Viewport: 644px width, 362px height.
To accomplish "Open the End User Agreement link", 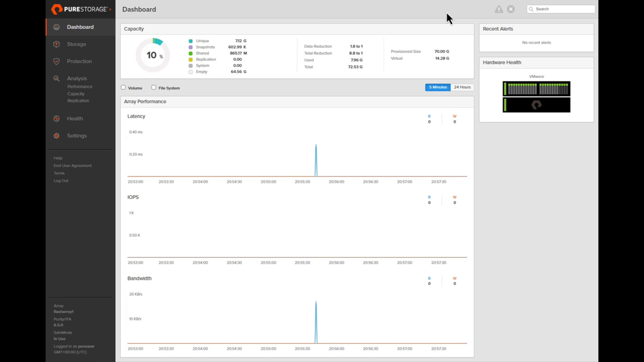I will pos(72,165).
